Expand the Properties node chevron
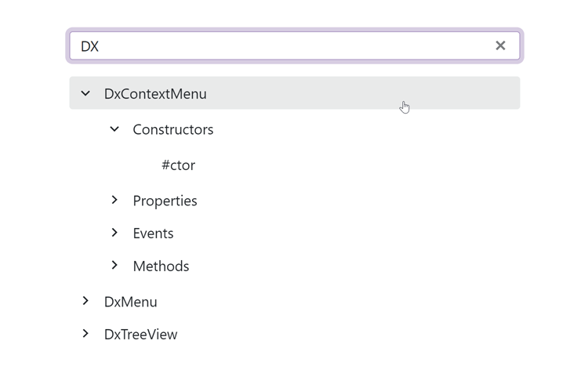The image size is (588, 373). [x=114, y=201]
